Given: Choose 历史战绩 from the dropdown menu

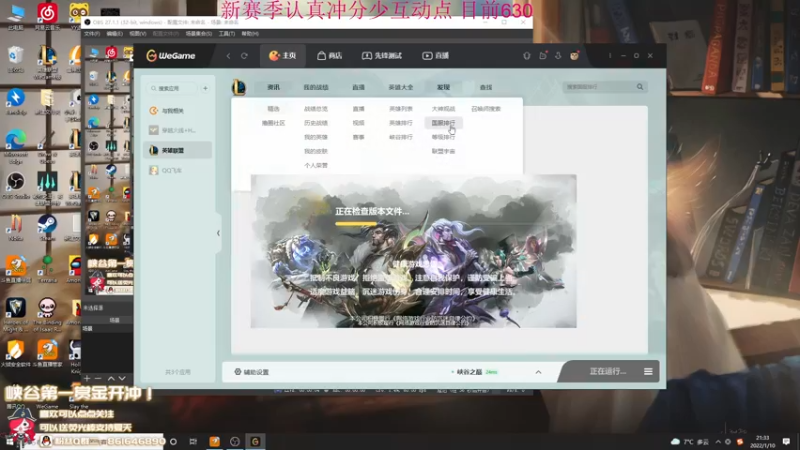Looking at the screenshot, I should click(x=316, y=123).
